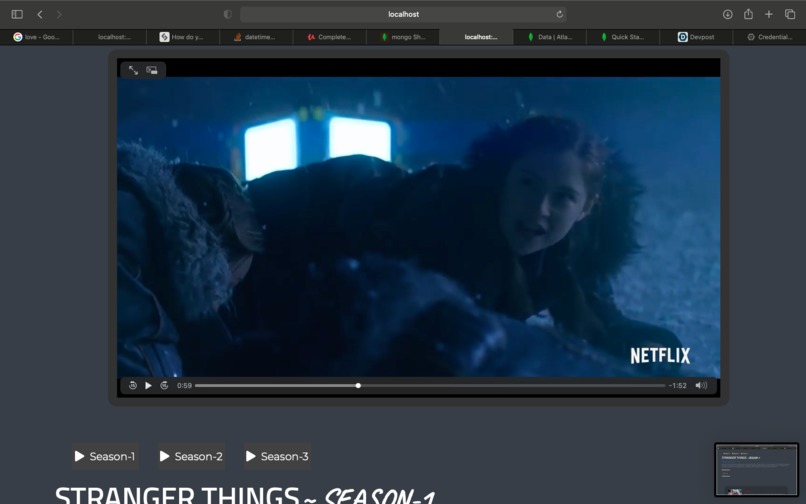
Task: Switch to the love - Google tab
Action: pos(36,37)
